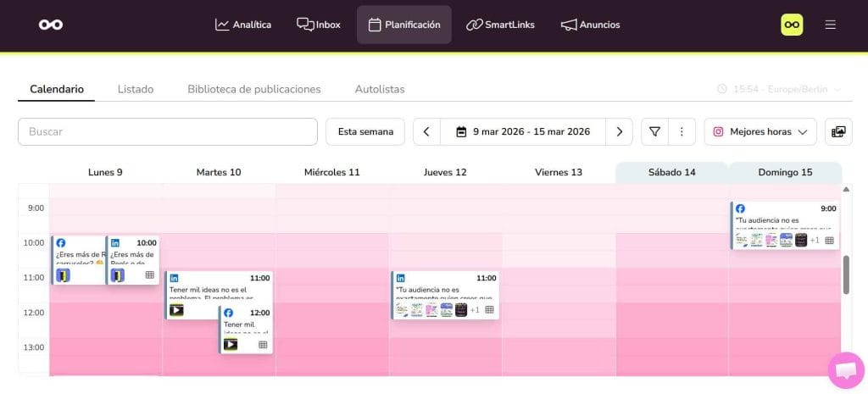868x394 pixels.
Task: Click the grid icon on Domingo 9:00 post
Action: coord(829,240)
